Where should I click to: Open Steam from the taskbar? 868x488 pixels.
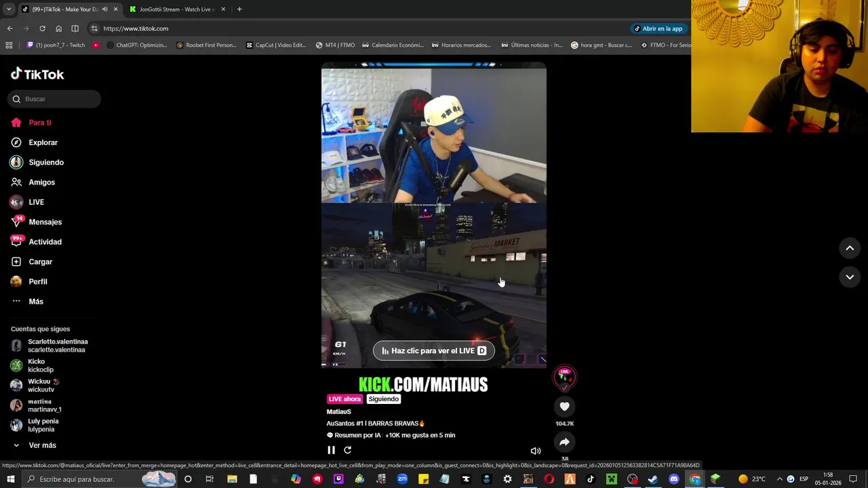pos(653,479)
